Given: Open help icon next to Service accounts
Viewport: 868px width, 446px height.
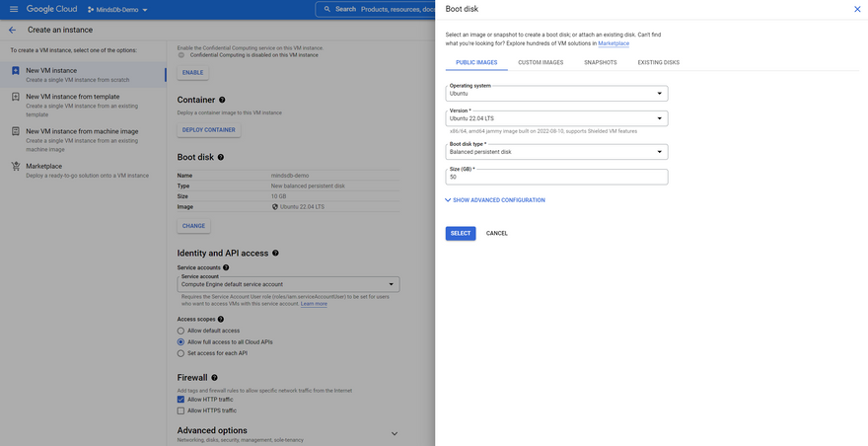Looking at the screenshot, I should coord(226,267).
